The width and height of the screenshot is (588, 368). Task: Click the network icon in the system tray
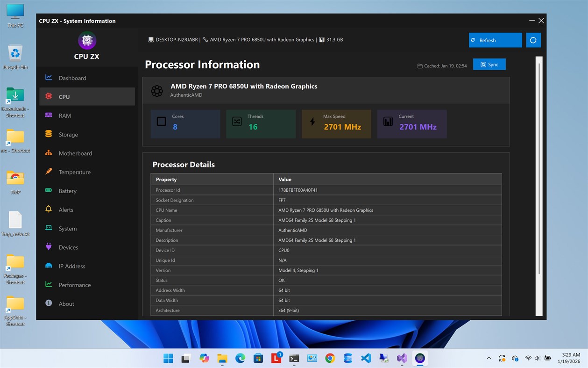529,358
